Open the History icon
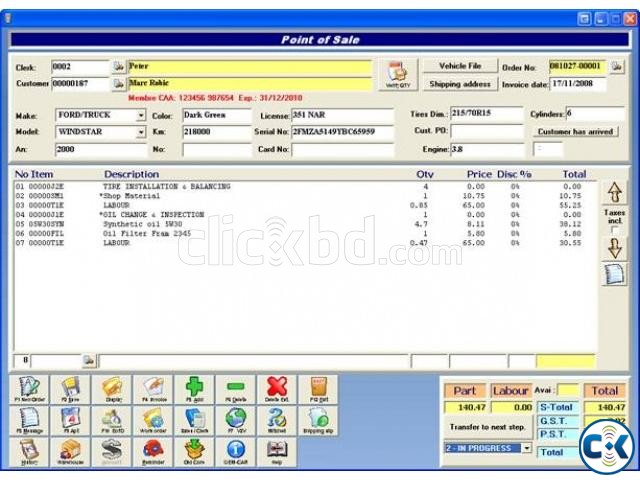Screen dimensions: 640x480 tap(28, 451)
